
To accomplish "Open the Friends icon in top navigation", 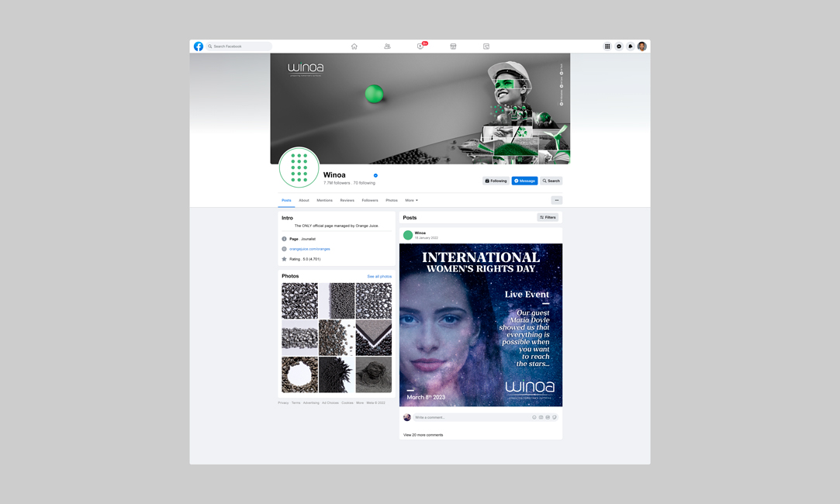I will click(387, 47).
